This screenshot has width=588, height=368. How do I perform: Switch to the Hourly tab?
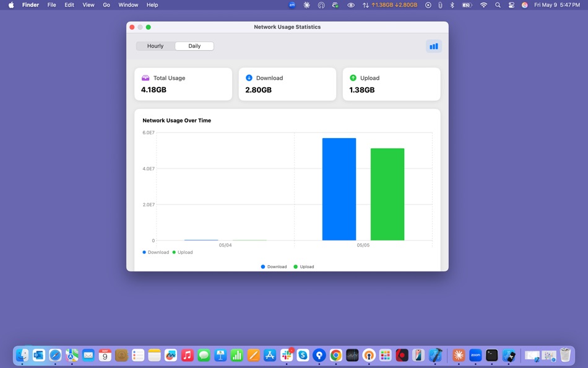155,46
